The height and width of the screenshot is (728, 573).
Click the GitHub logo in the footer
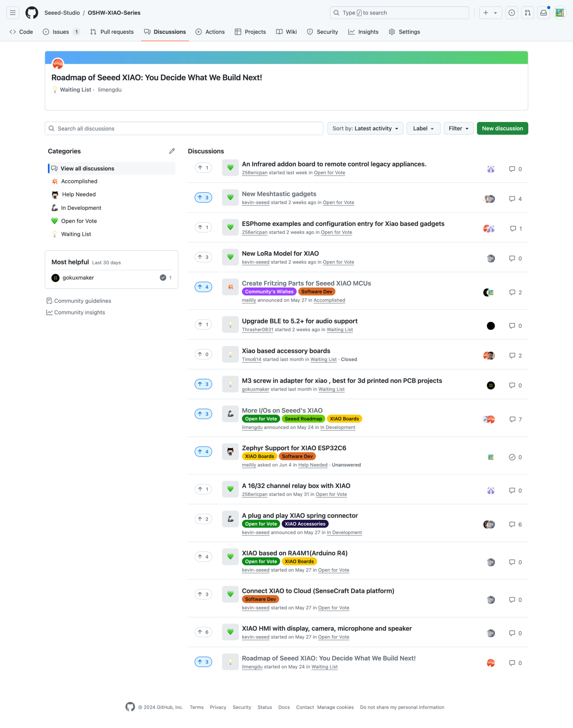(130, 707)
